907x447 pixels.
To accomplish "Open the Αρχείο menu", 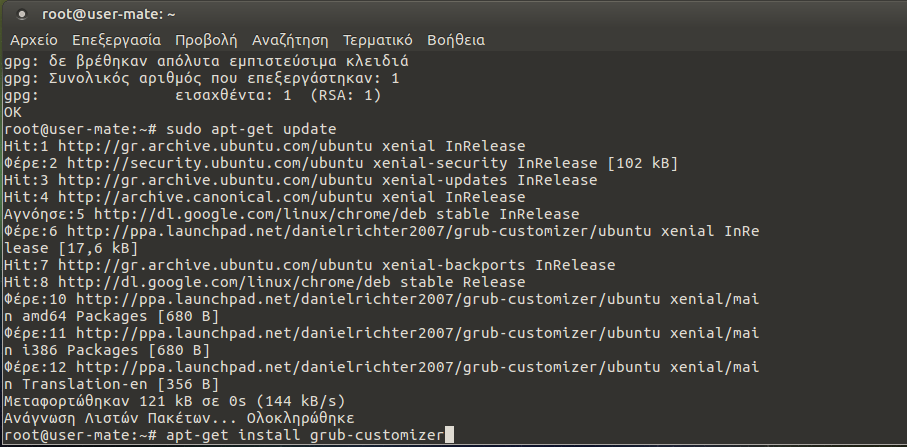I will (34, 41).
